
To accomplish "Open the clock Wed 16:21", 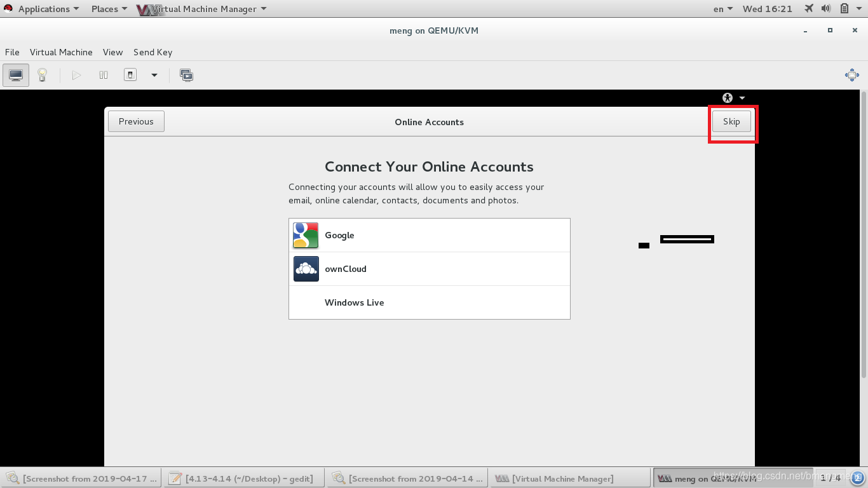I will [768, 9].
